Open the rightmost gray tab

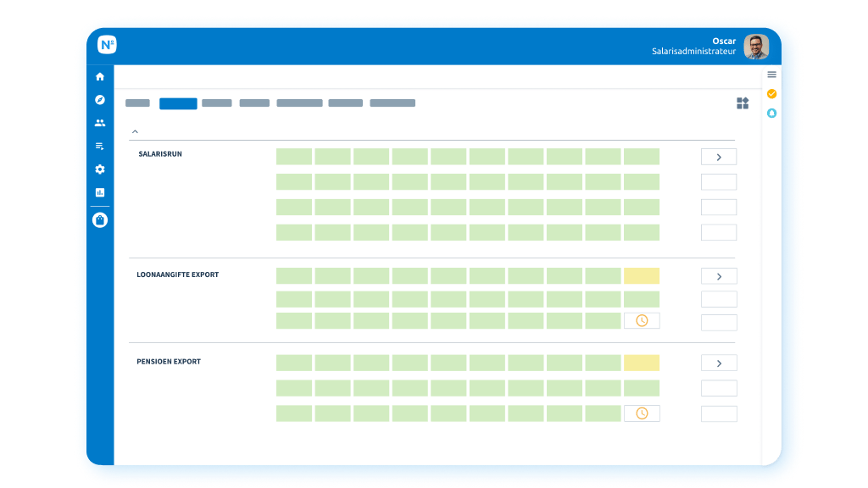392,103
